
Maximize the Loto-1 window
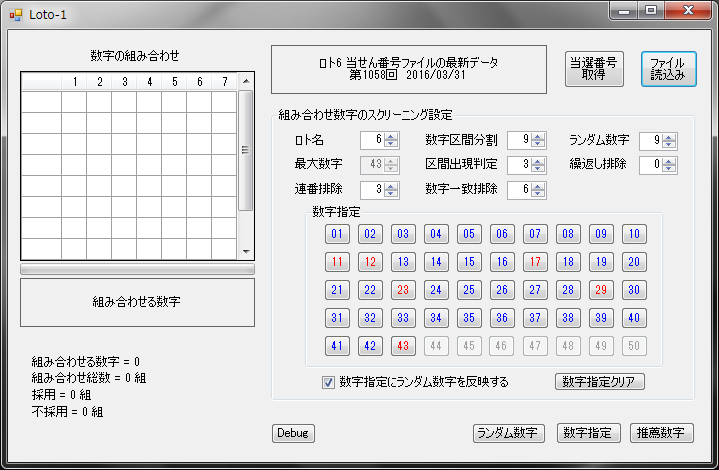click(x=651, y=11)
